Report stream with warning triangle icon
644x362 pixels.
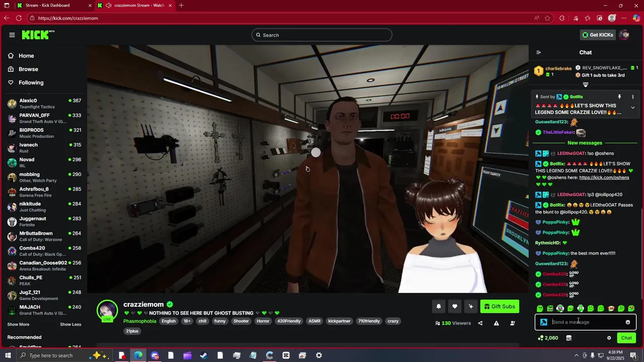496,323
